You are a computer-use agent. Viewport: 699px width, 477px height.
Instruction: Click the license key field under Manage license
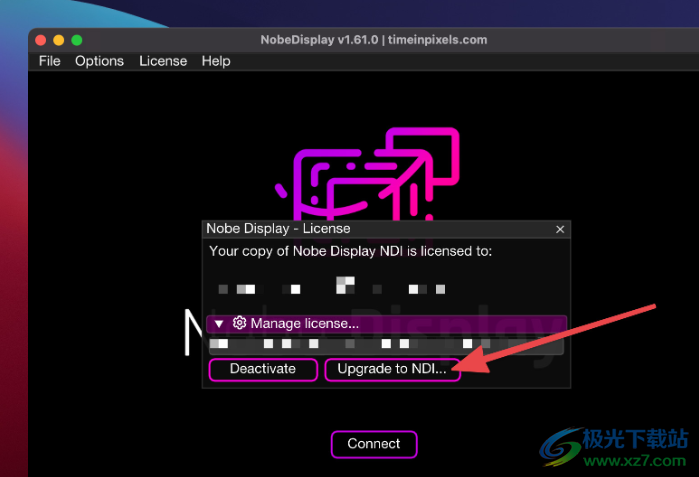(386, 344)
